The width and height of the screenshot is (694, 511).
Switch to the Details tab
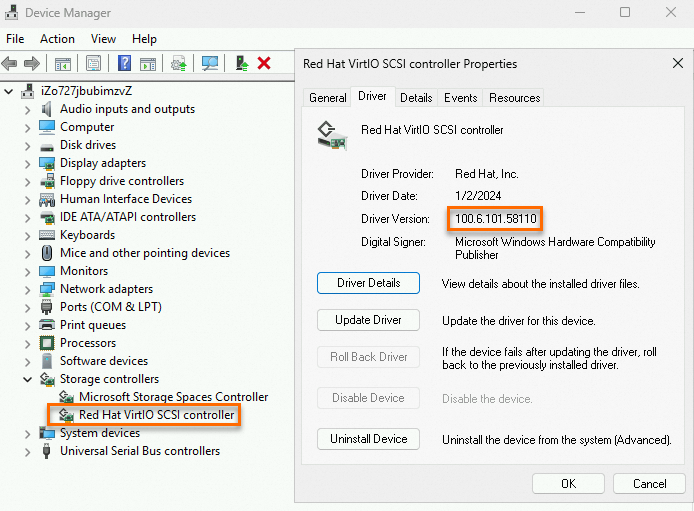416,98
